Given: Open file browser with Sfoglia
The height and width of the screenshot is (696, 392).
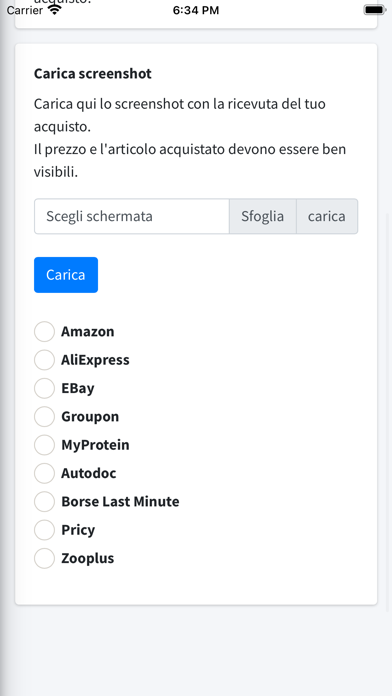Looking at the screenshot, I should (x=262, y=216).
